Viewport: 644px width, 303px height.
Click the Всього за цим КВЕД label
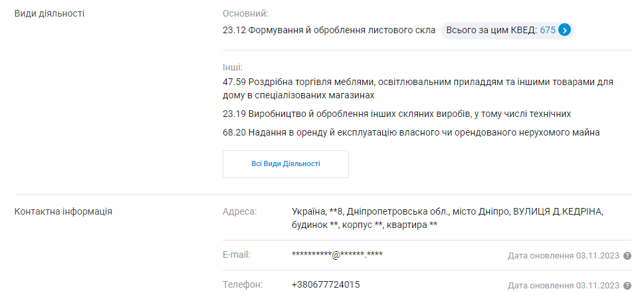[x=492, y=30]
